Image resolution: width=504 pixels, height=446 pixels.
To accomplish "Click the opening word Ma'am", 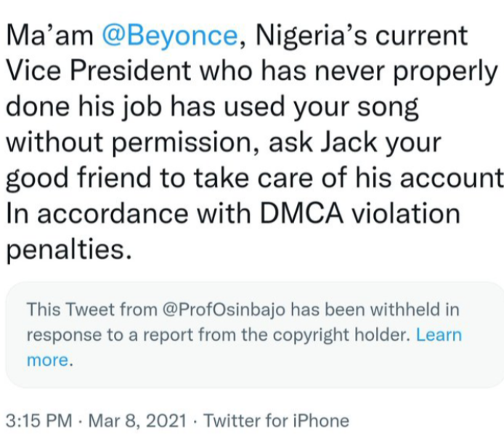I will tap(49, 35).
